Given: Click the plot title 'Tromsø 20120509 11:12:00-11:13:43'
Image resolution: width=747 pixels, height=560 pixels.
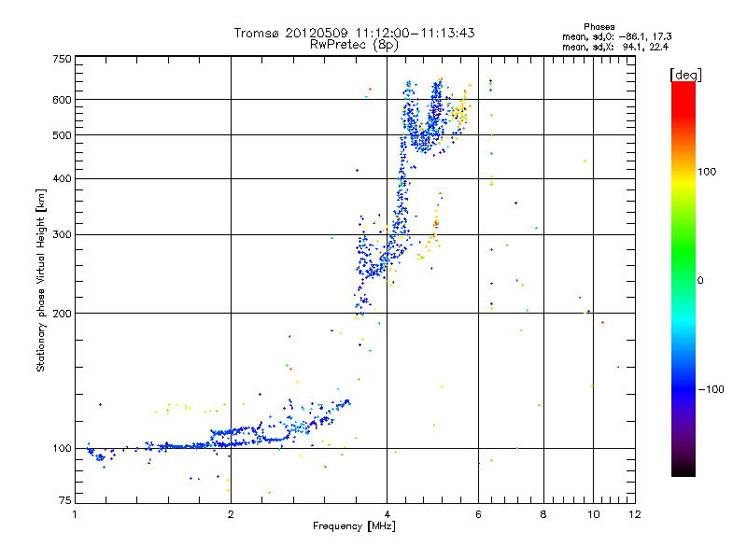Looking at the screenshot, I should click(x=354, y=33).
